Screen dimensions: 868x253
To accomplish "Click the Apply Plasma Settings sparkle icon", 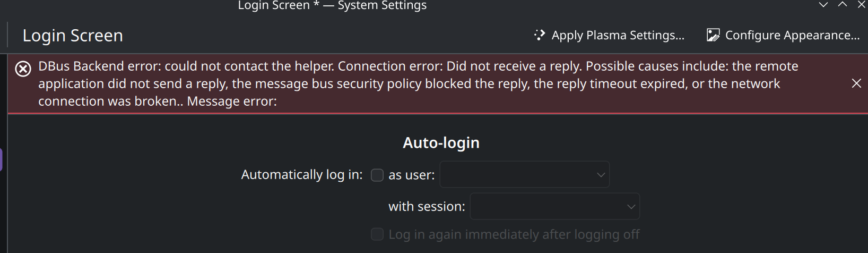I will [x=540, y=35].
